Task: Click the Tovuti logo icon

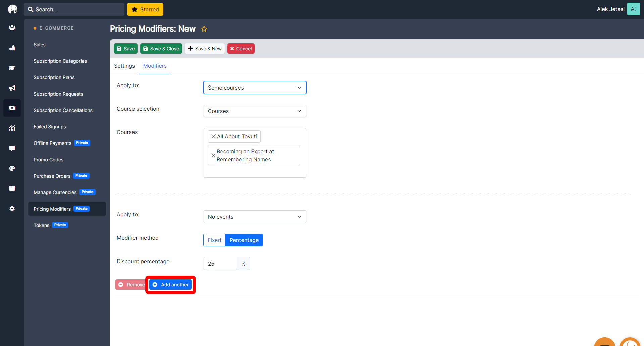Action: [x=12, y=9]
